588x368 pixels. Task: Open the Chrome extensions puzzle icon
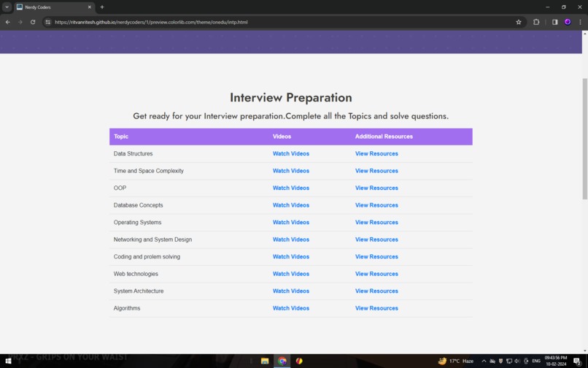pyautogui.click(x=536, y=22)
